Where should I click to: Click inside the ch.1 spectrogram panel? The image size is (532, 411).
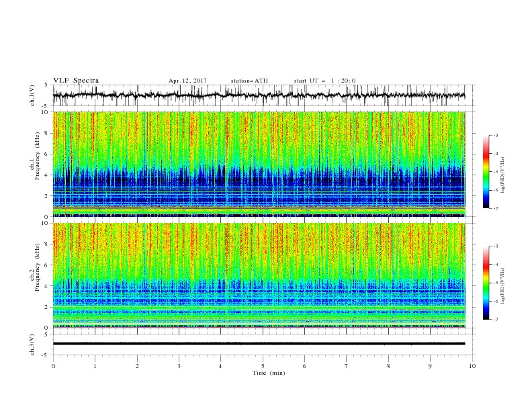pos(259,164)
